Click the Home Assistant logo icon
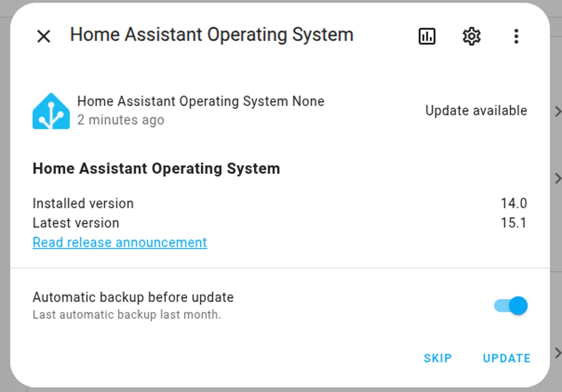 (51, 111)
